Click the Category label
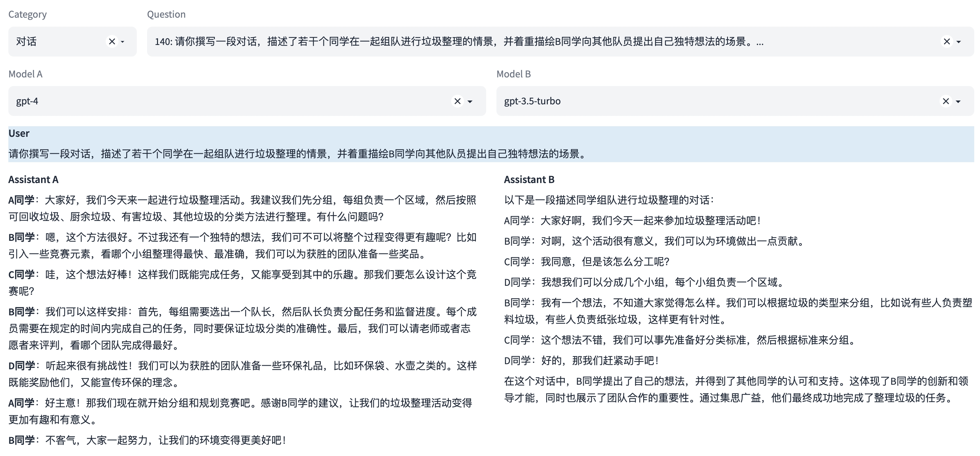 click(x=27, y=14)
